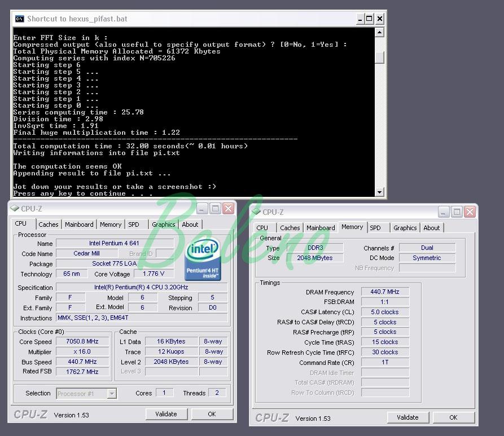
Task: Switch to Graphics tab in left CPU-Z window
Action: coord(163,224)
